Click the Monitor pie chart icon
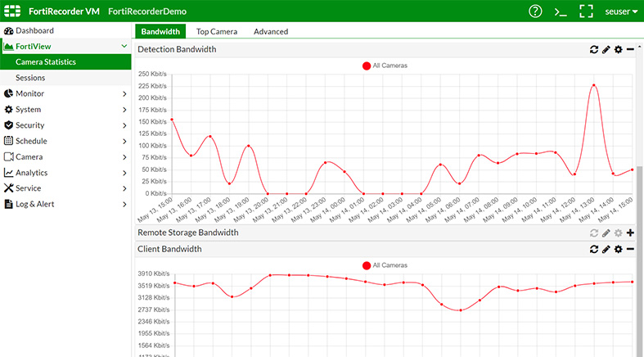Screen dimensions: 644x357 click(8, 93)
